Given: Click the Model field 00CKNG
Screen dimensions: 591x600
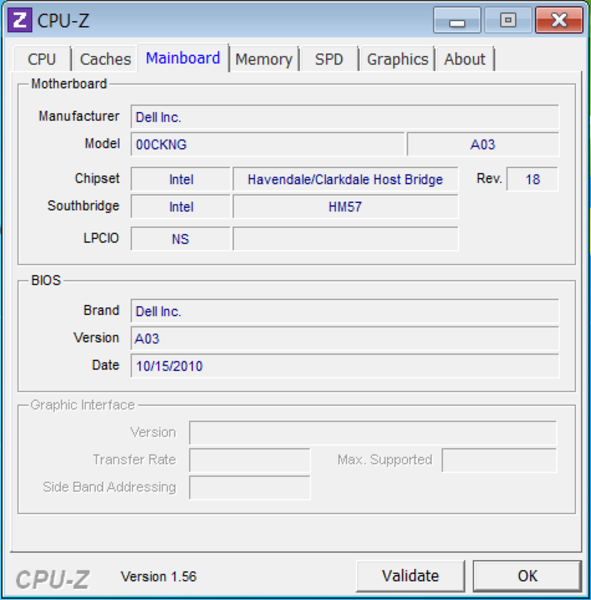Looking at the screenshot, I should tap(268, 144).
